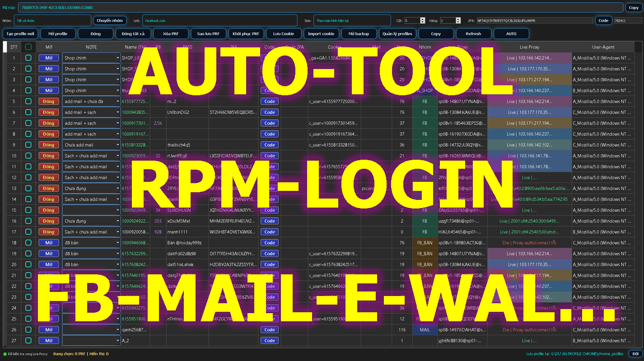Select the name cell 'qanh25687...' in row 26
The height and width of the screenshot is (361, 644).
point(135,329)
